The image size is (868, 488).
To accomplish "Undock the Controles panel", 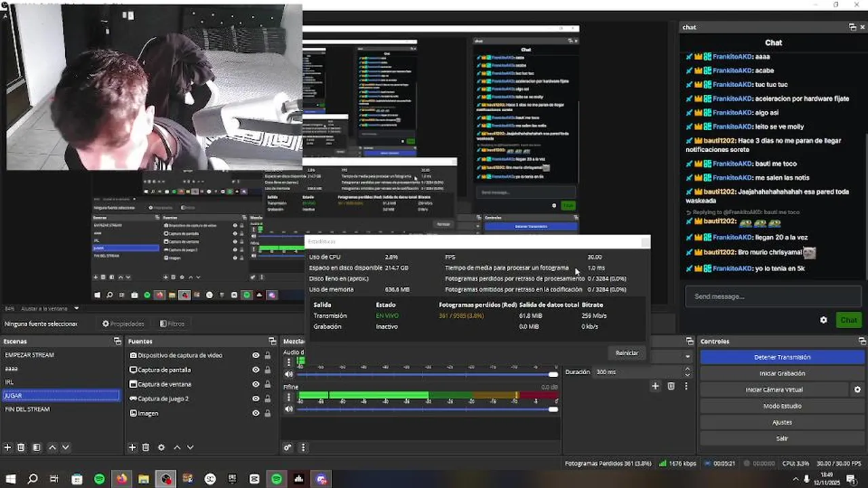I will pos(862,342).
